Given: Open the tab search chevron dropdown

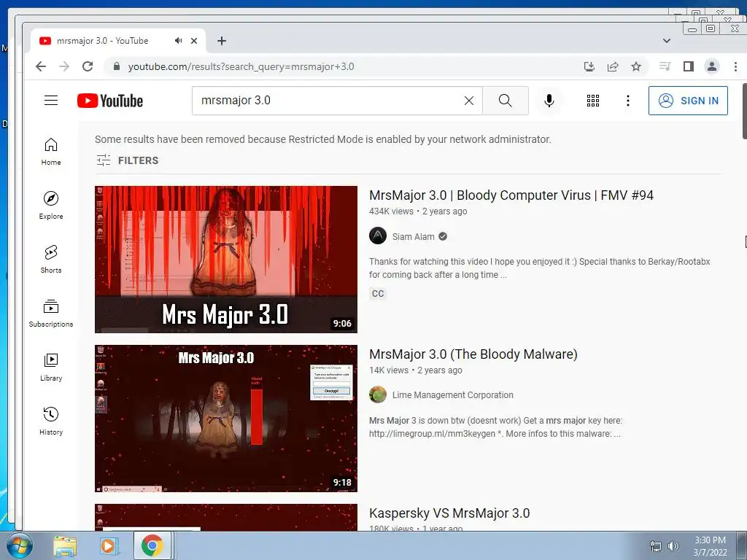Looking at the screenshot, I should click(x=667, y=41).
